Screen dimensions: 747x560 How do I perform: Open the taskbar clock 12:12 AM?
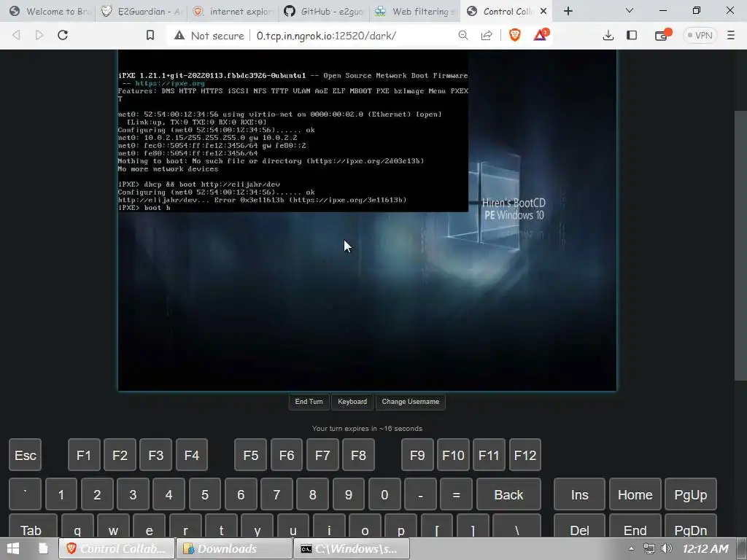point(705,548)
